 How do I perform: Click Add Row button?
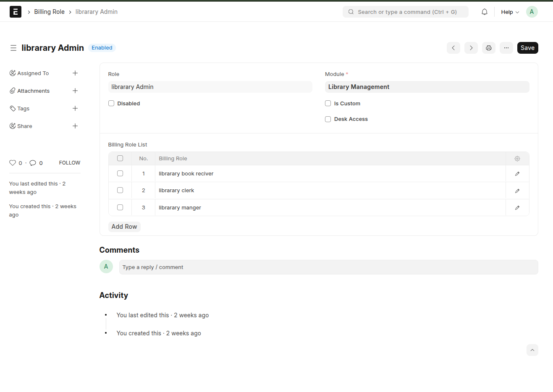pyautogui.click(x=124, y=227)
